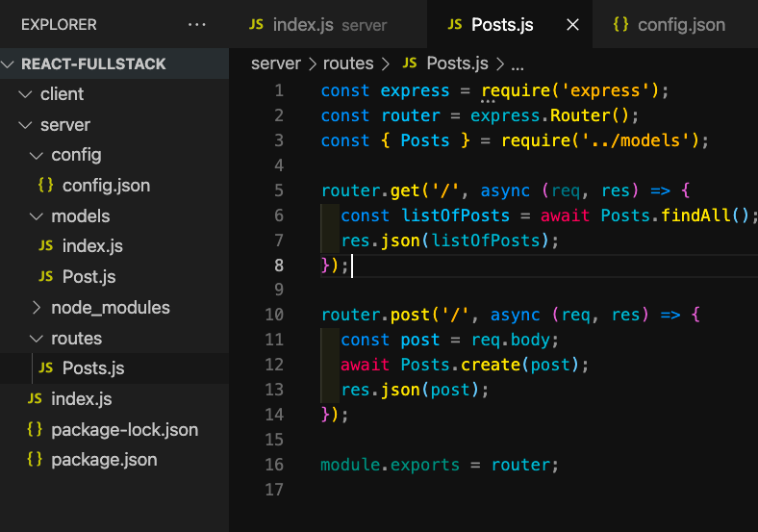Click braces icon on config.json tab
758x532 pixels.
pos(620,24)
